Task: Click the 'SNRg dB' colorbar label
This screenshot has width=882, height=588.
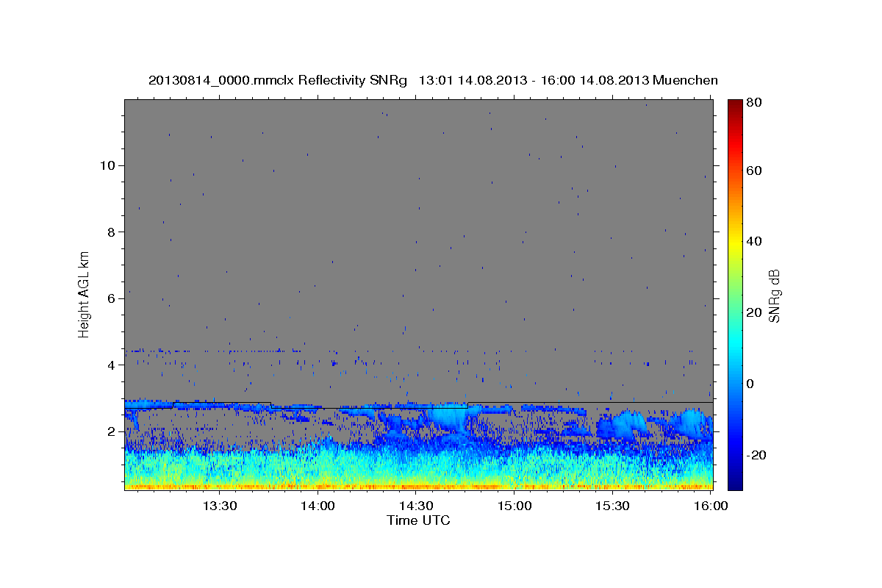Action: click(774, 295)
